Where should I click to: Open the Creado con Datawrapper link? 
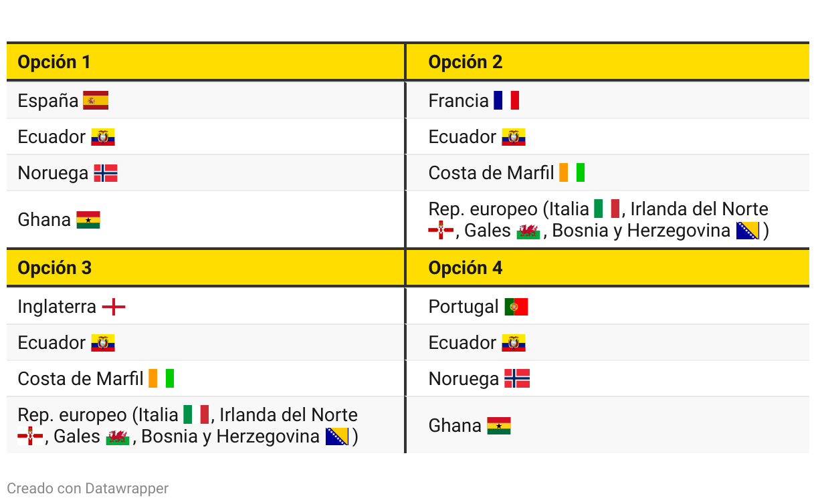tap(88, 489)
